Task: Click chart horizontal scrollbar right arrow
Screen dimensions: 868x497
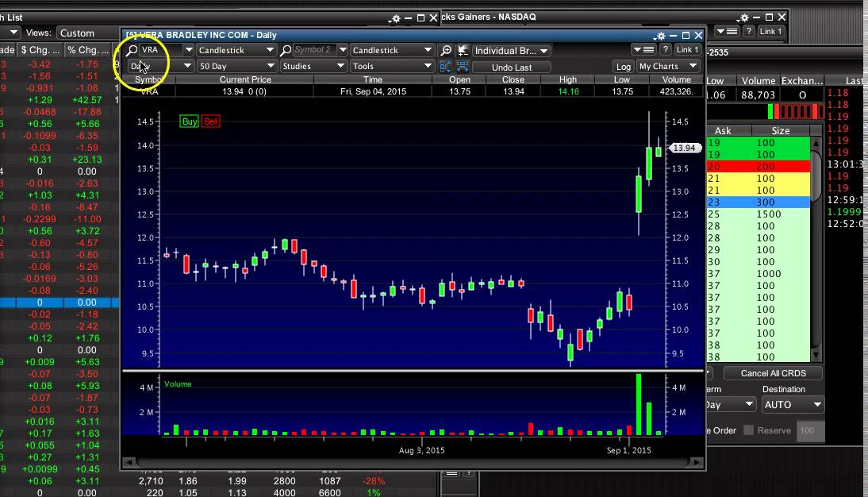Action: [x=697, y=462]
